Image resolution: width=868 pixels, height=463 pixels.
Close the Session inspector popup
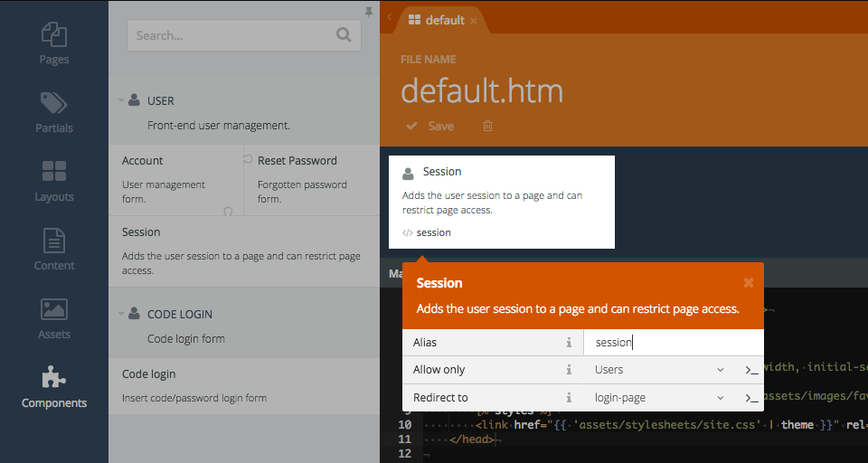(x=749, y=283)
